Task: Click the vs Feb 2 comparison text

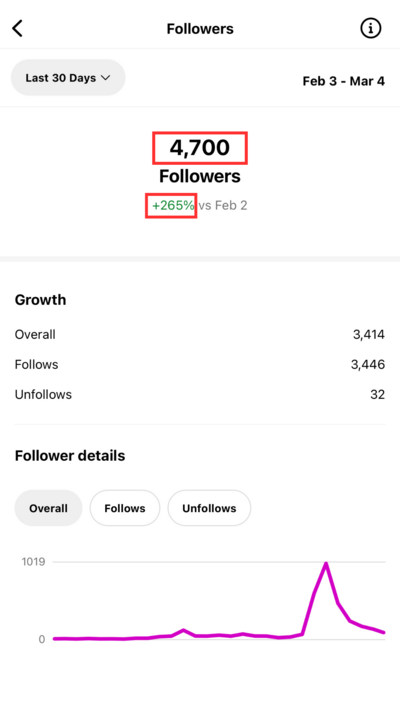Action: (223, 205)
